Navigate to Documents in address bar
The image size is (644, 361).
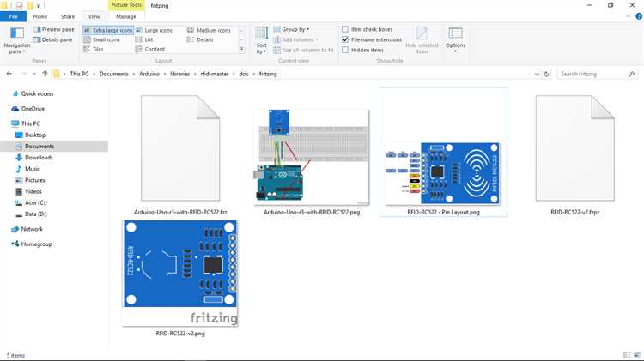point(113,74)
